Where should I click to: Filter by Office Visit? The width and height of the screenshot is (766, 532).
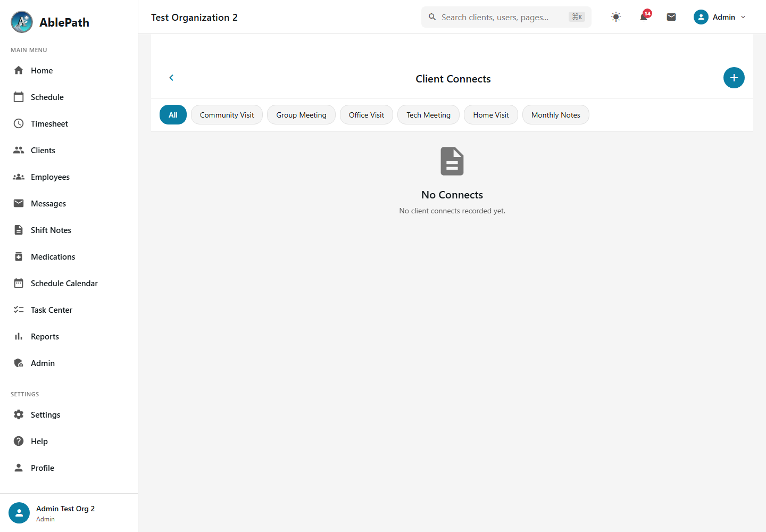click(x=367, y=115)
